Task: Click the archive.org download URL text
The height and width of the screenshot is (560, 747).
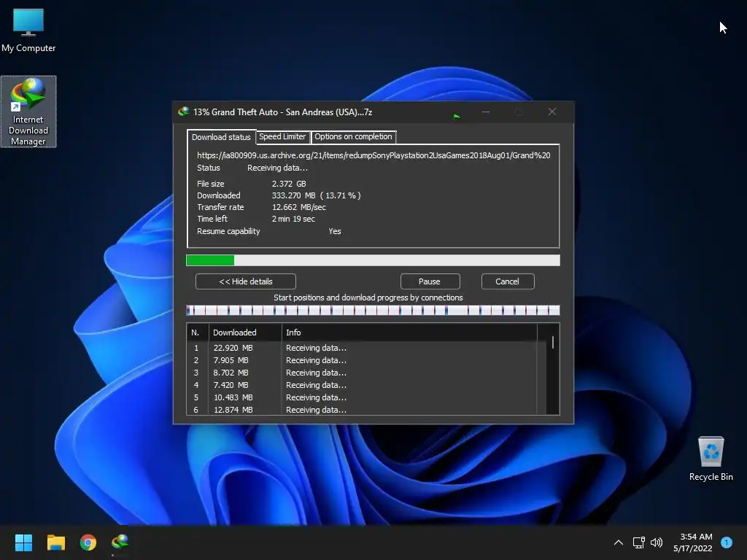Action: (x=373, y=155)
